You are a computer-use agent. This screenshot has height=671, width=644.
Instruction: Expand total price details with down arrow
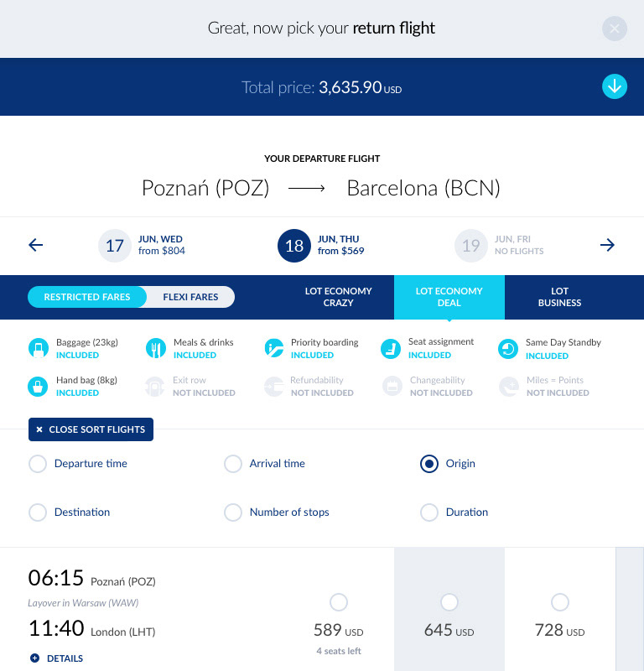(x=615, y=86)
